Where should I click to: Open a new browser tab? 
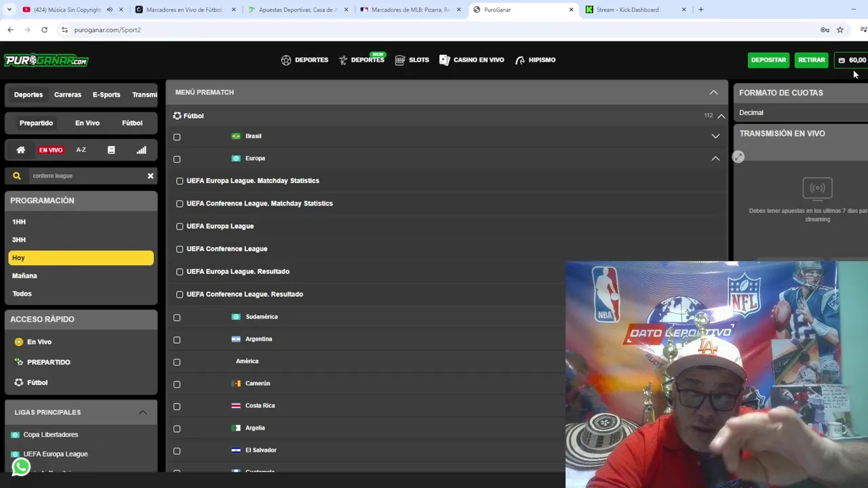pos(701,9)
